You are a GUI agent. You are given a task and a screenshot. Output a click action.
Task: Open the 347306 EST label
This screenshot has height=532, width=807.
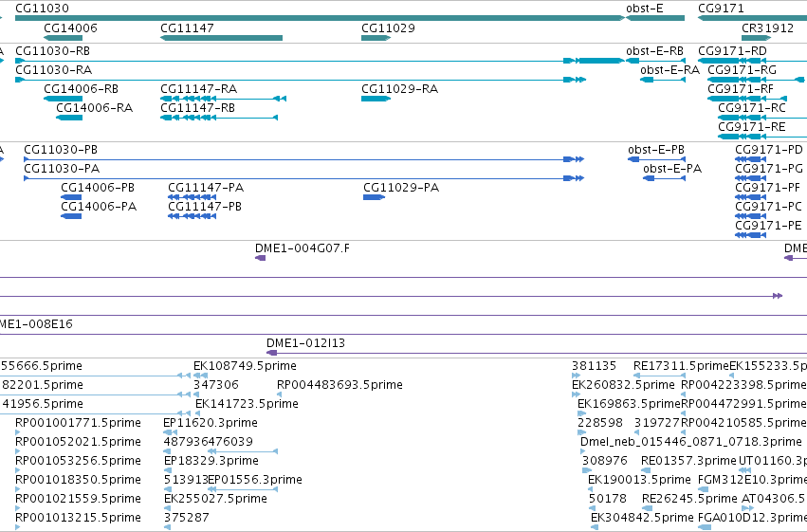click(x=216, y=385)
